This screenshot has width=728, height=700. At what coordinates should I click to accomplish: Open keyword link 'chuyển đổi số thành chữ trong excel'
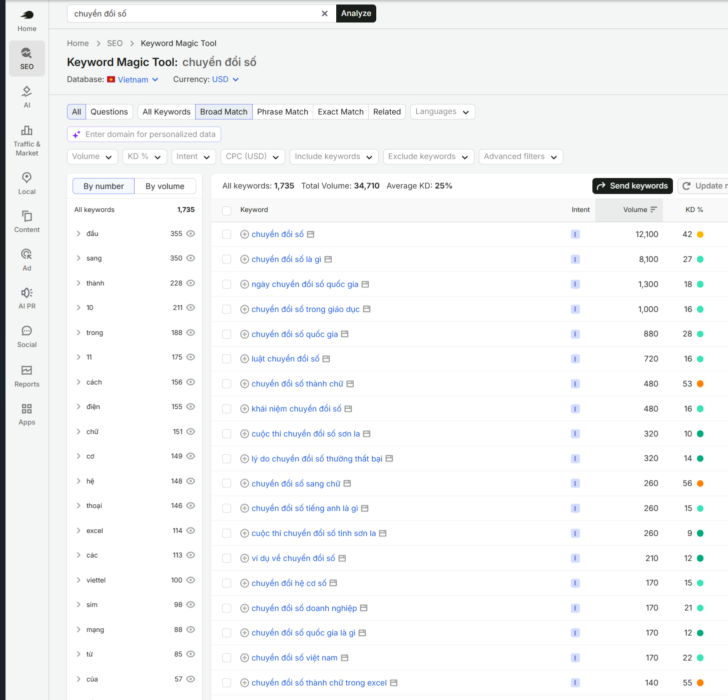319,682
